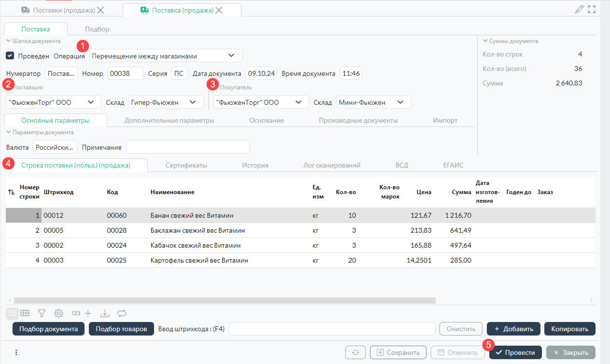The image size is (610, 364).
Task: Open the buyer Склад Мини-Фьюжен dropdown
Action: click(x=373, y=102)
